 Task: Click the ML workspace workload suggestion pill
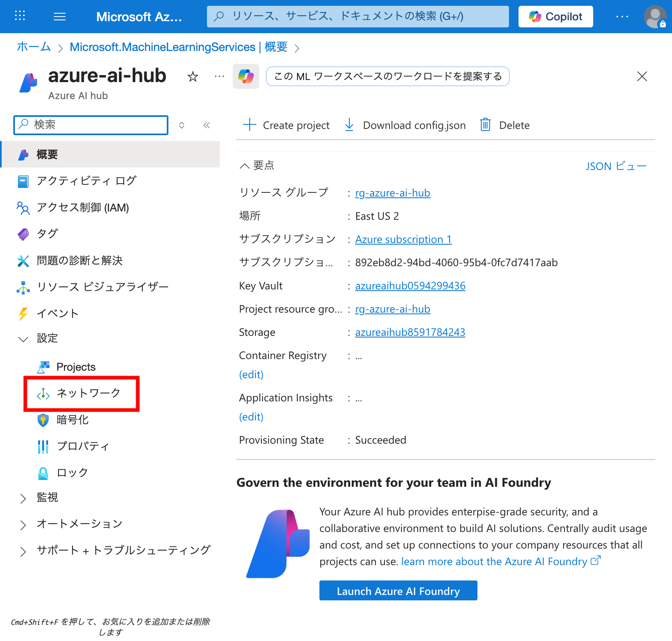(387, 76)
